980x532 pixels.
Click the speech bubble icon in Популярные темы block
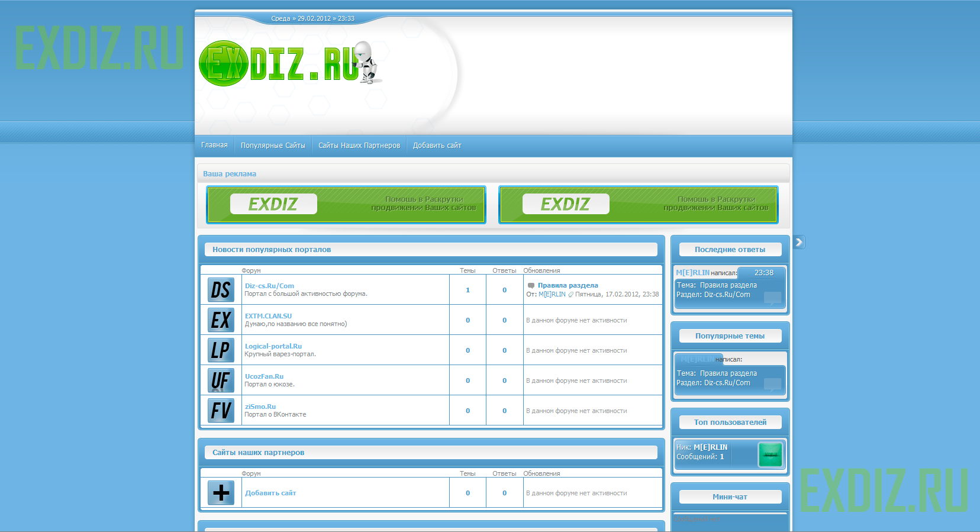point(773,385)
